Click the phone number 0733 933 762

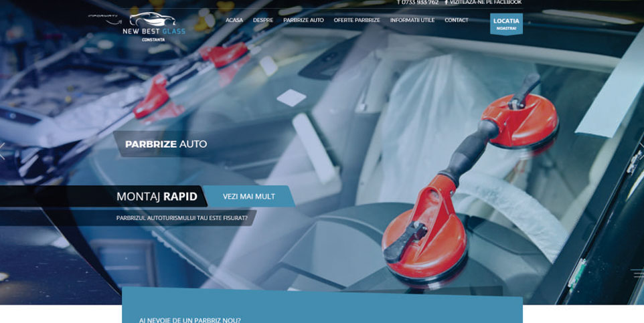click(419, 3)
